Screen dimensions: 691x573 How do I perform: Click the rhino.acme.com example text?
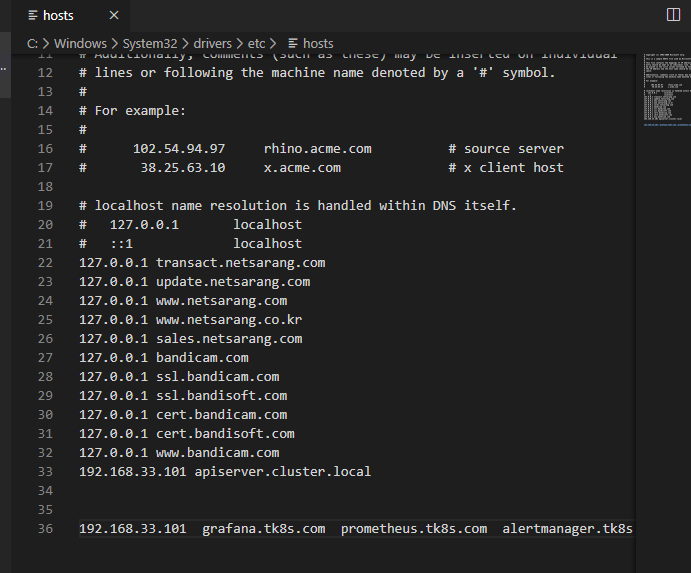coord(317,149)
